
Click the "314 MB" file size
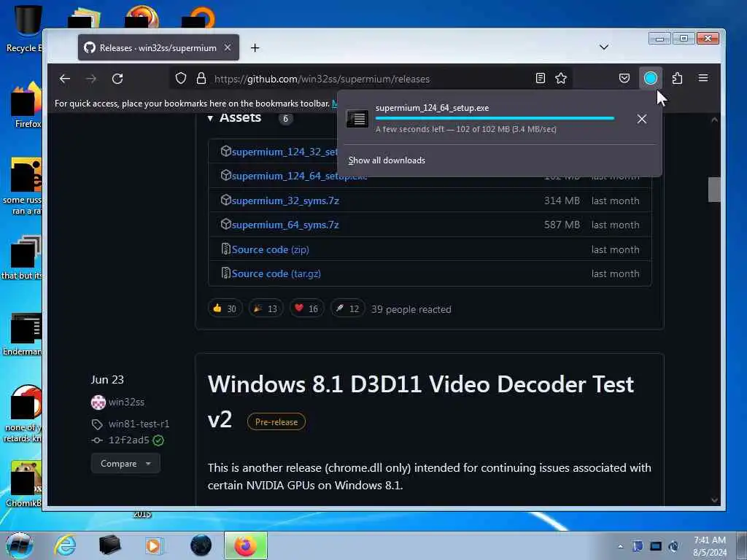pyautogui.click(x=562, y=201)
